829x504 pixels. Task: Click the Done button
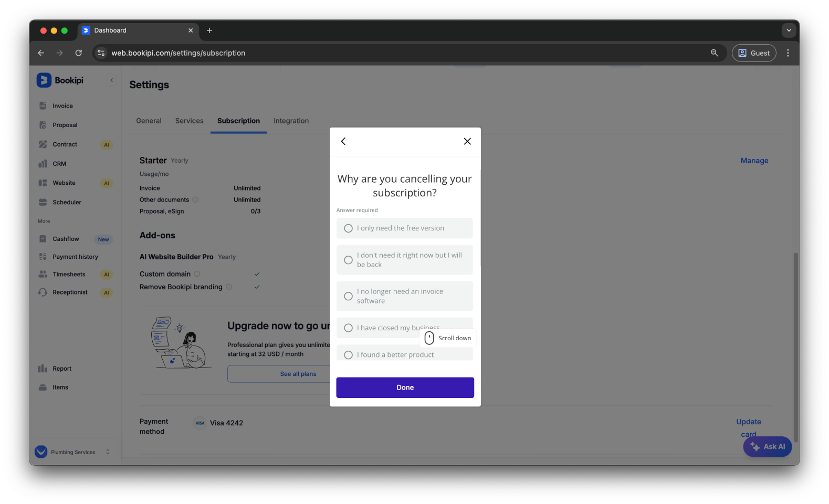[x=405, y=387]
